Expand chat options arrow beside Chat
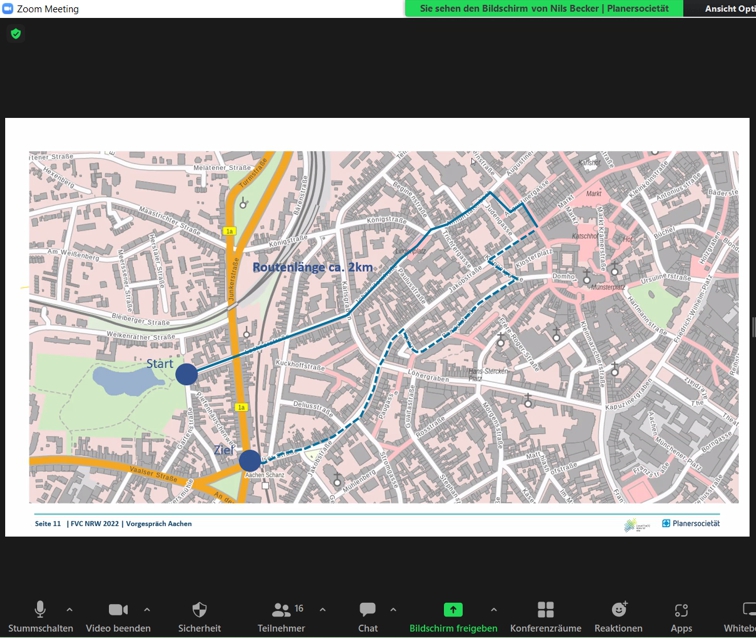 393,610
